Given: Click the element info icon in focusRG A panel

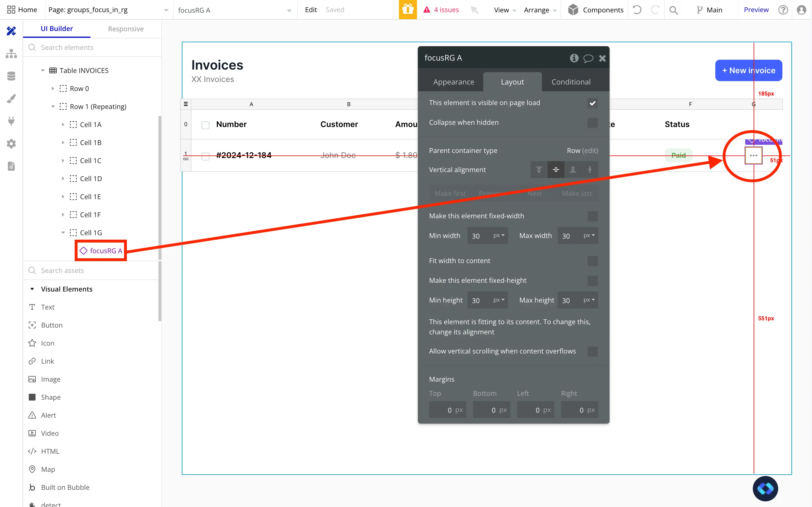Looking at the screenshot, I should (x=574, y=58).
